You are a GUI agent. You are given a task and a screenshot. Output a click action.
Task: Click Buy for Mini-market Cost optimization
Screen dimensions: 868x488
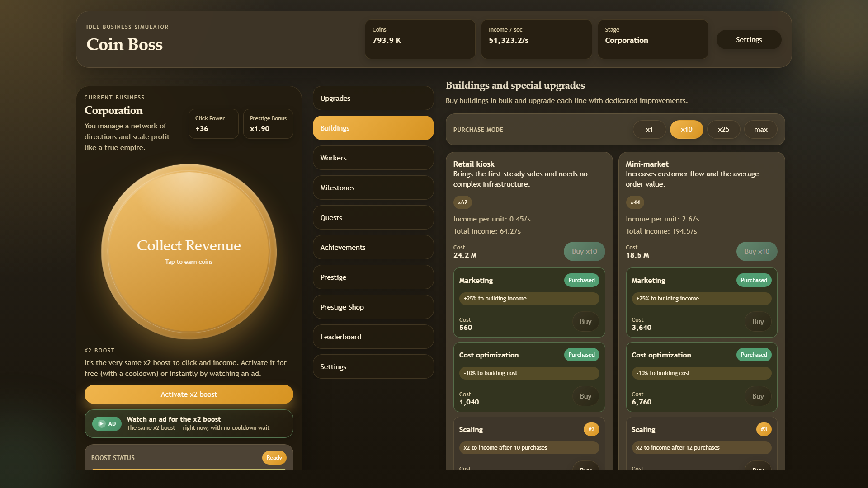[758, 396]
